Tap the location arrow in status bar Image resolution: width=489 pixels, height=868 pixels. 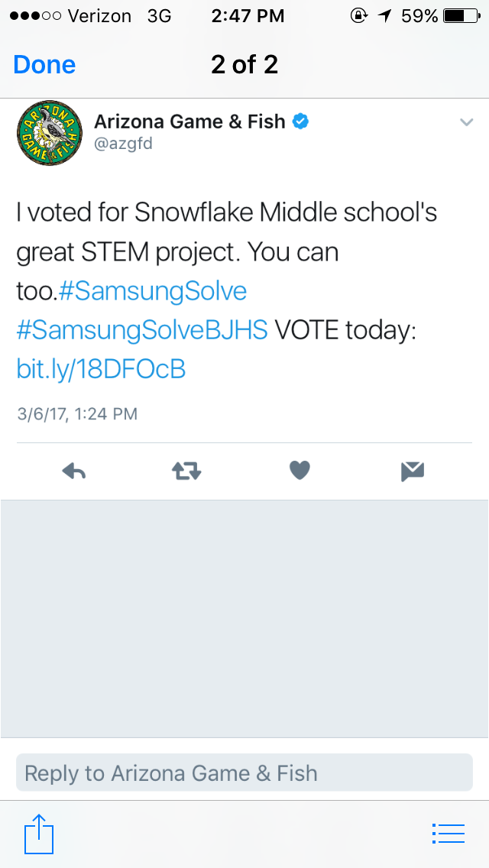(385, 16)
